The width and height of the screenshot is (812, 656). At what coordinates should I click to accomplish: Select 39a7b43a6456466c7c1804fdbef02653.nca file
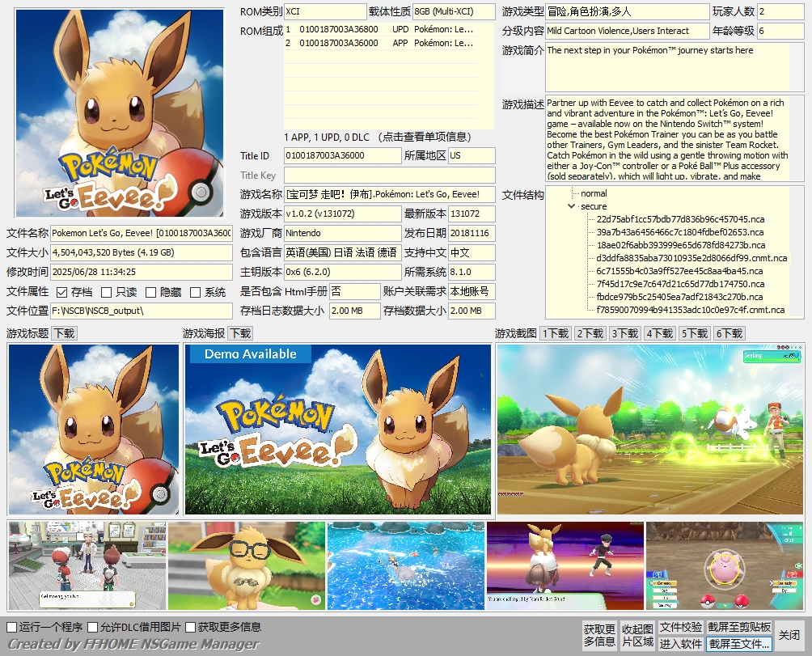[x=679, y=232]
